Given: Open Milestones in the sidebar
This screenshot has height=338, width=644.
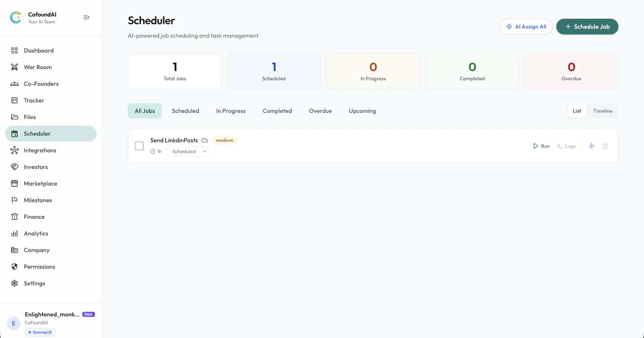Looking at the screenshot, I should (x=51, y=200).
